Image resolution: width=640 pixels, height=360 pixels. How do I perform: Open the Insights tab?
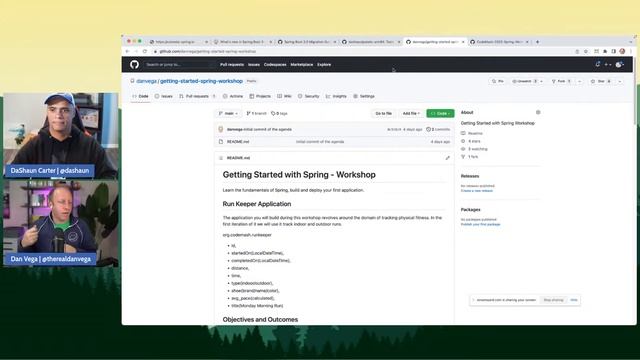336,96
